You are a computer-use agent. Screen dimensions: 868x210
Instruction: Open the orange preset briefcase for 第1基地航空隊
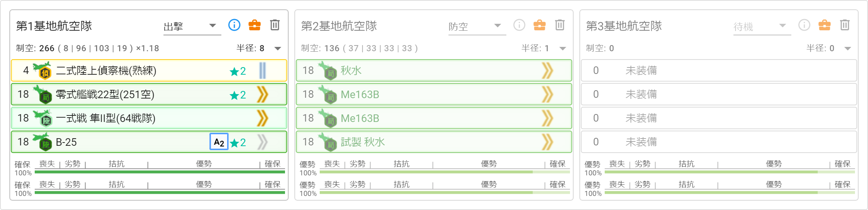pyautogui.click(x=255, y=25)
